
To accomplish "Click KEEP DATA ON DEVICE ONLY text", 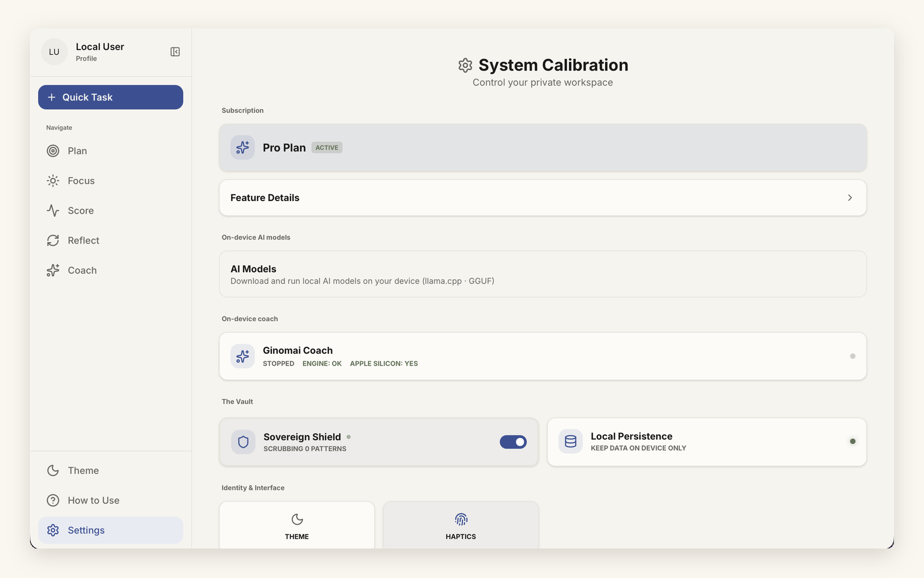I will tap(639, 448).
